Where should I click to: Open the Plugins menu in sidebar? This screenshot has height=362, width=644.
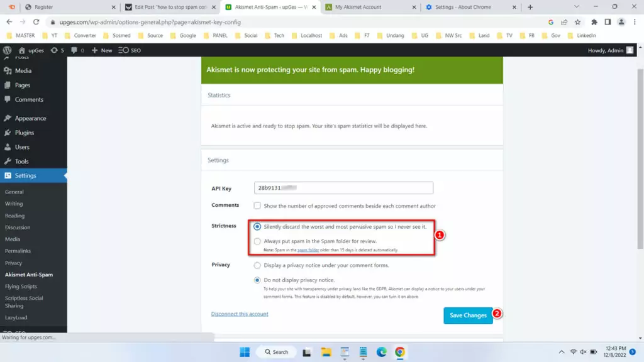[x=25, y=133]
